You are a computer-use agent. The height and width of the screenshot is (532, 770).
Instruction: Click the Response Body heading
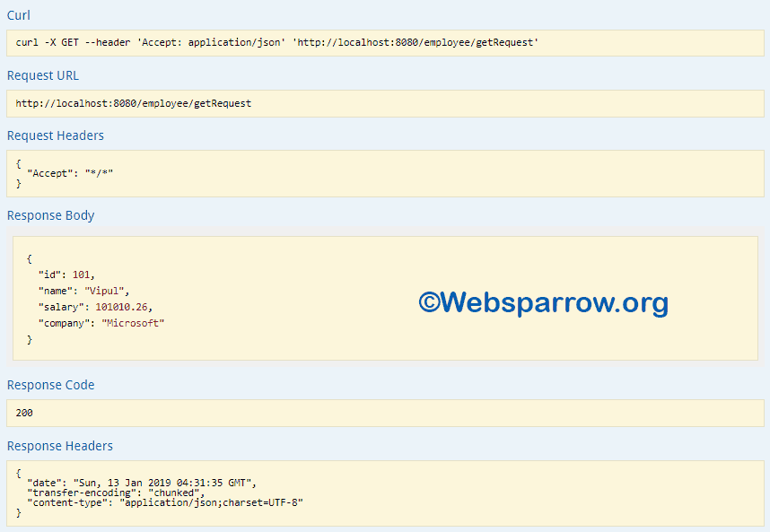click(x=50, y=215)
